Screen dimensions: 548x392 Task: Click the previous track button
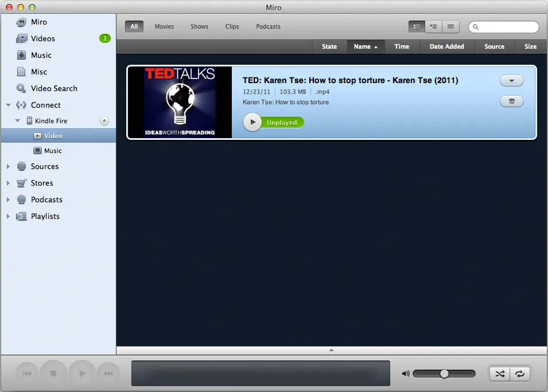click(x=27, y=374)
